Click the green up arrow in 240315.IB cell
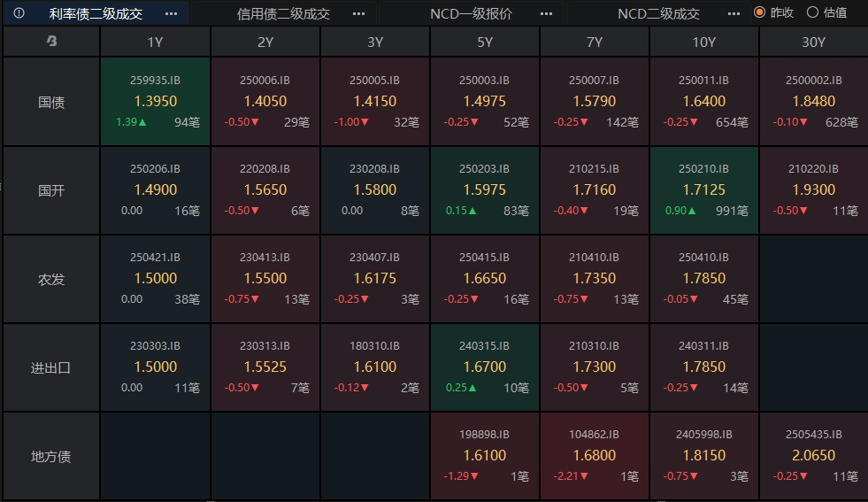The width and height of the screenshot is (868, 502). tap(472, 388)
